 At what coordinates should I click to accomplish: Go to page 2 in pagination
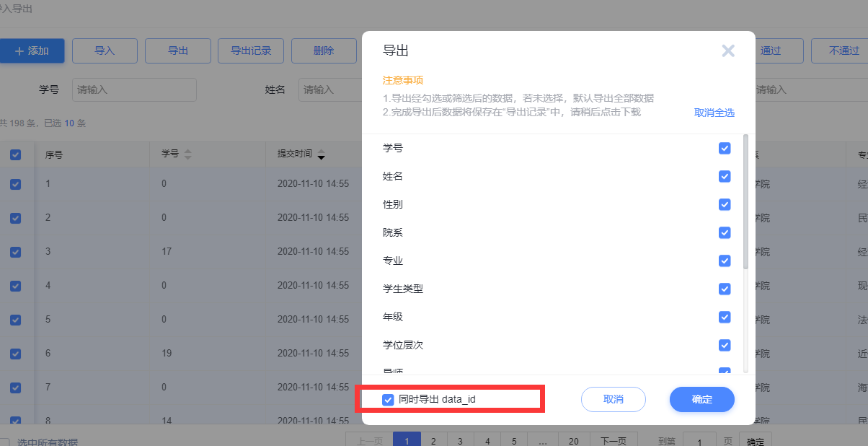(x=433, y=441)
